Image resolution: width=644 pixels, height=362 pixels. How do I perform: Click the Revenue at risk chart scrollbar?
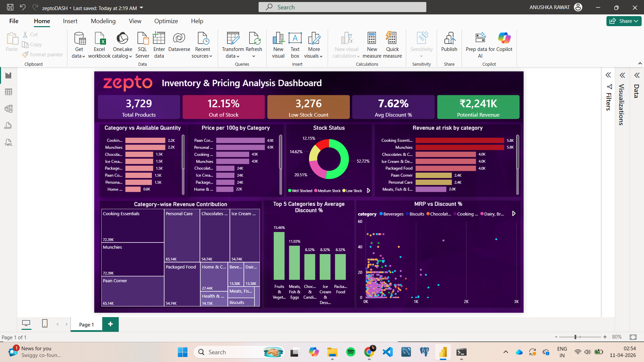(518, 152)
